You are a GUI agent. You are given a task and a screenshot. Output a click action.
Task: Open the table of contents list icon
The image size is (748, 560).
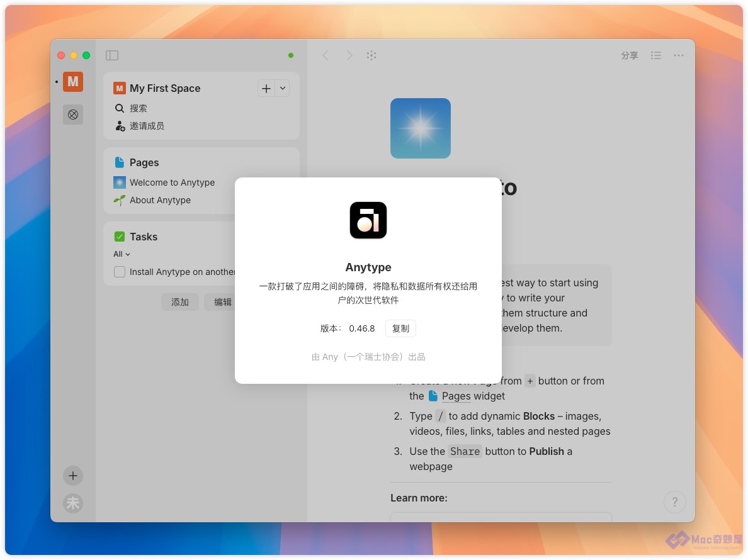coord(656,55)
